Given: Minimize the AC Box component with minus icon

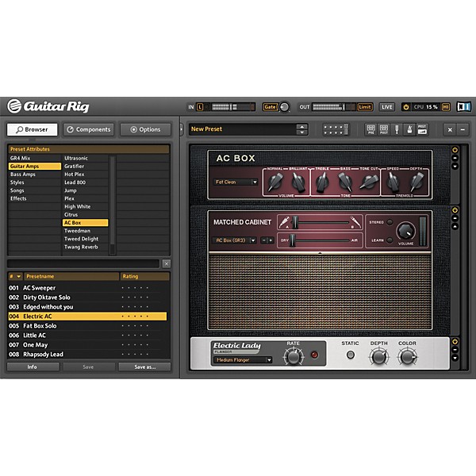Looking at the screenshot, I should pyautogui.click(x=455, y=158).
